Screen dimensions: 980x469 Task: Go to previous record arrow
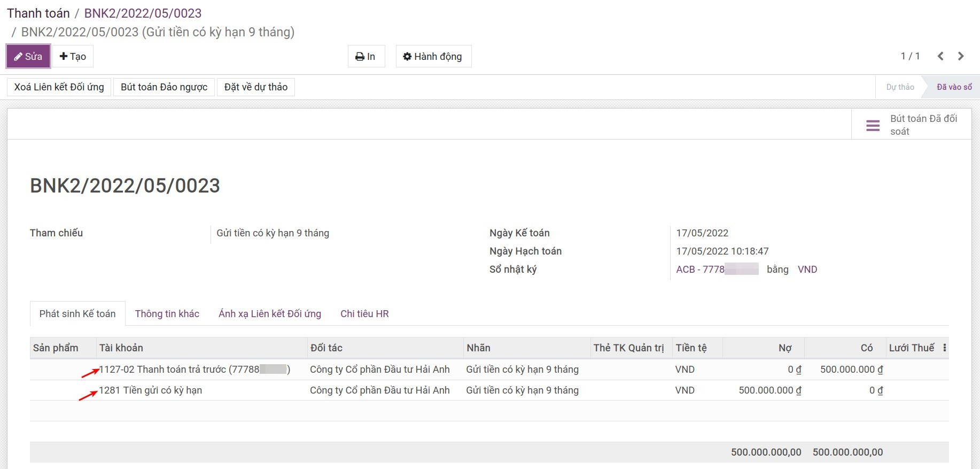[940, 56]
